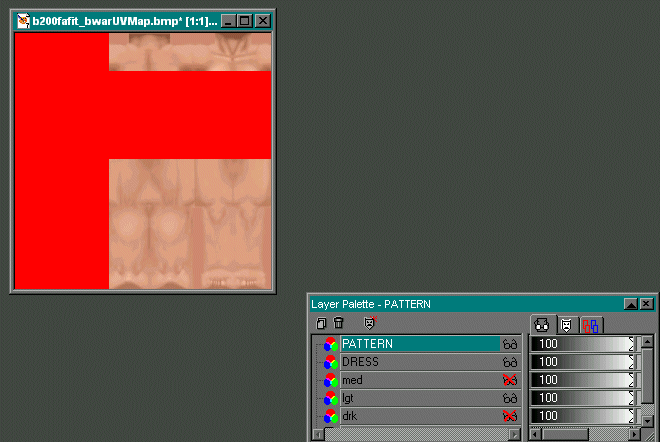Click the PATTERN layer opacity slider
This screenshot has width=660, height=442.
click(x=582, y=344)
